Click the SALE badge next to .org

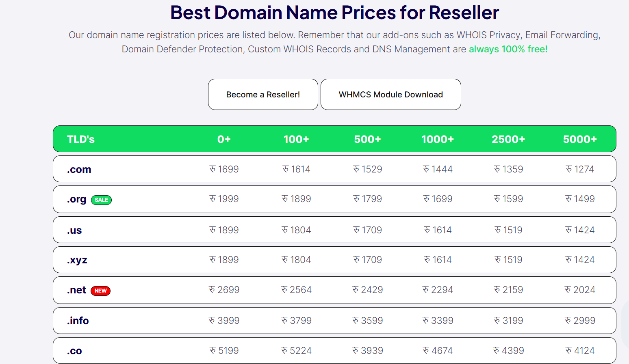point(101,200)
